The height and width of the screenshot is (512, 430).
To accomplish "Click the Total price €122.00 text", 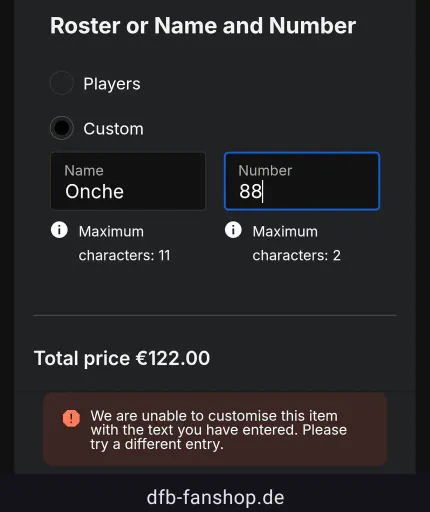I will click(122, 358).
